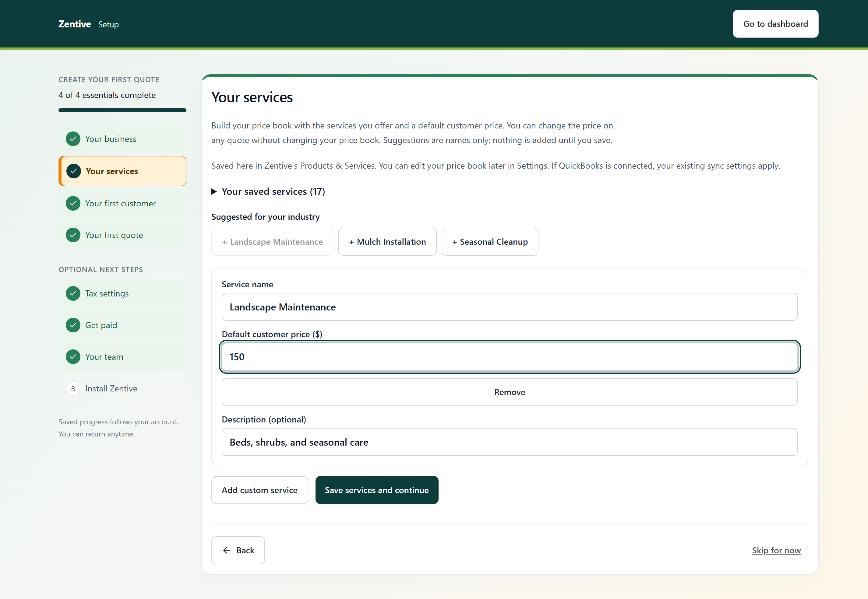868x599 pixels.
Task: Click the 'Your services' page heading
Action: point(252,97)
